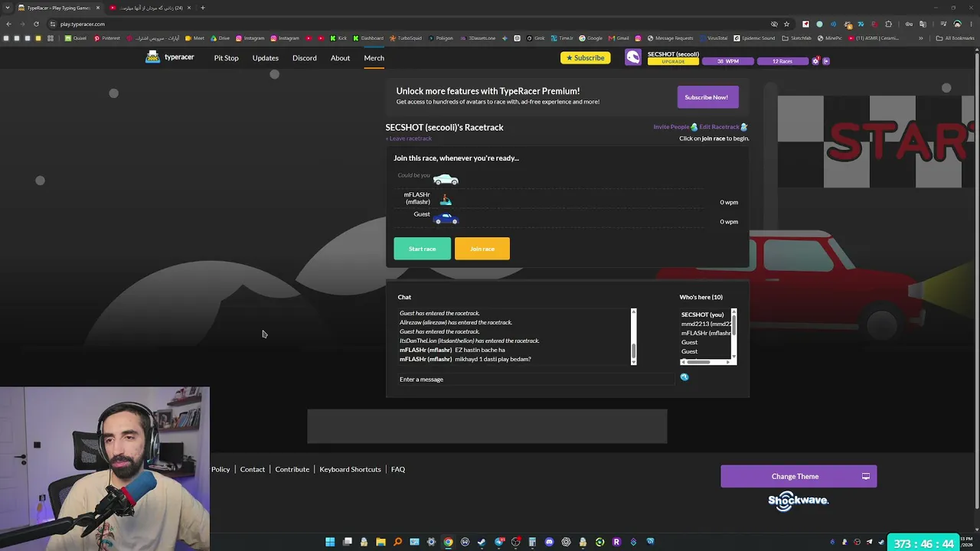Close the YouTube browser tab
980x551 pixels.
click(188, 8)
